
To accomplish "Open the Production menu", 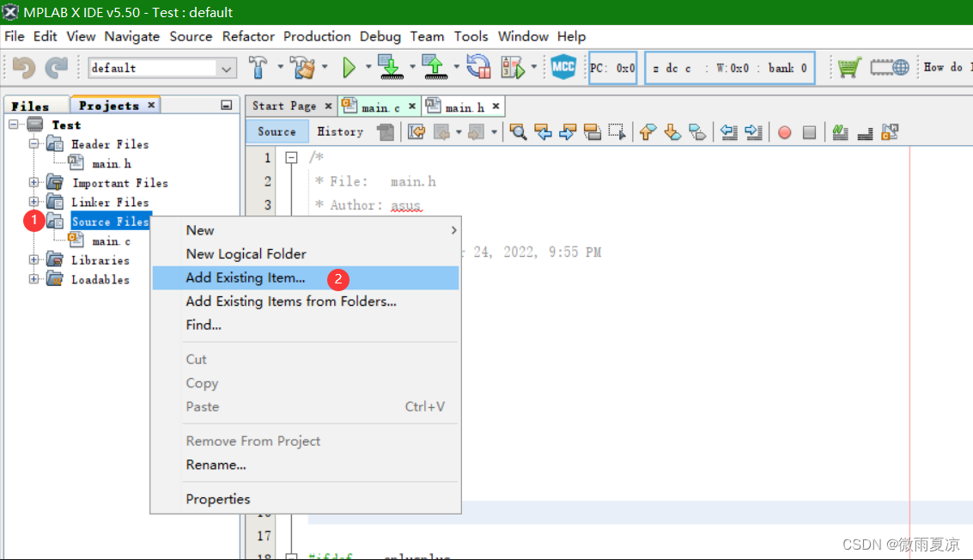I will click(317, 36).
